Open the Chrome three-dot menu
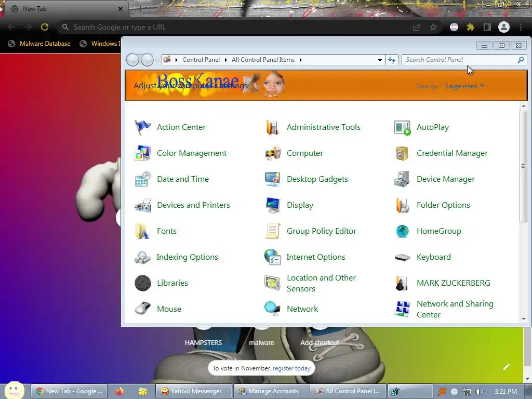 pos(521,27)
